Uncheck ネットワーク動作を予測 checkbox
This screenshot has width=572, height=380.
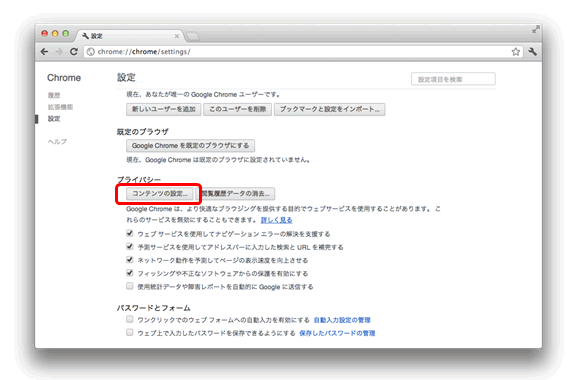[130, 260]
